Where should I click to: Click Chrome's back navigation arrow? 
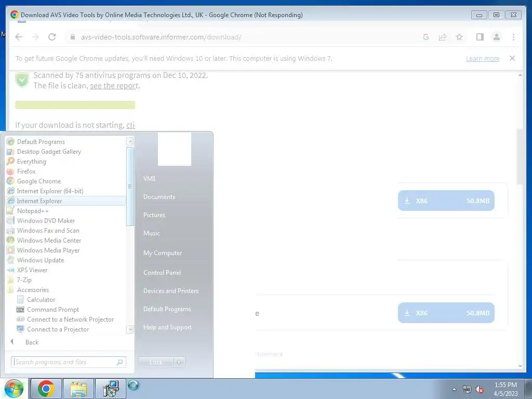coord(19,37)
